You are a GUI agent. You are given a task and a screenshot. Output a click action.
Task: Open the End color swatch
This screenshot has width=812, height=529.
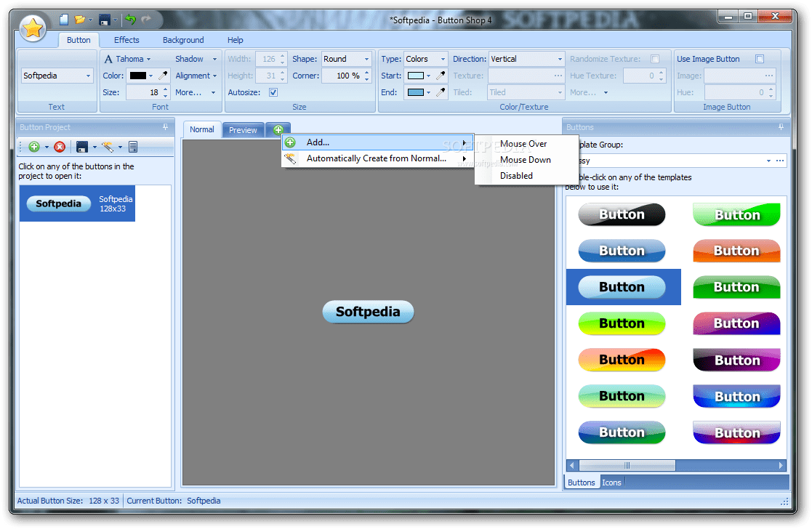(x=419, y=92)
